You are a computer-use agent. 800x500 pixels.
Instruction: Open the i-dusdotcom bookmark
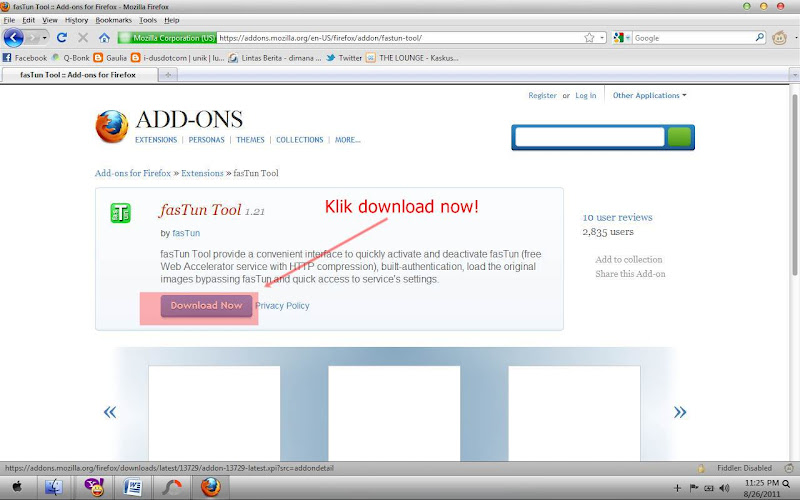178,58
